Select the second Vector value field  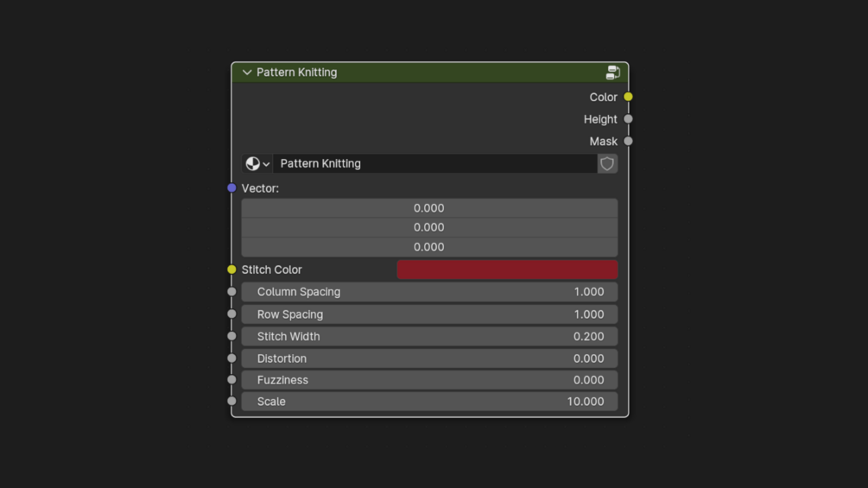click(x=429, y=227)
